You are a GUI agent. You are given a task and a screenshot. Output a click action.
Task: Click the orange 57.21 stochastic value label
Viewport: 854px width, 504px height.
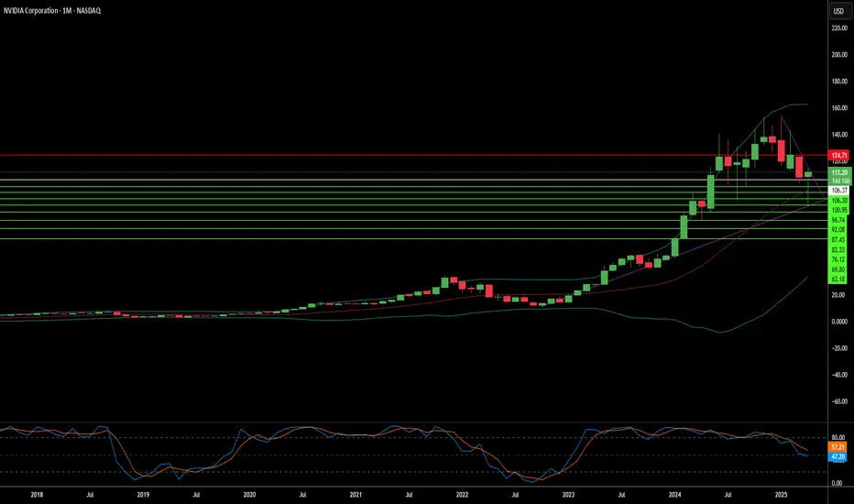click(x=838, y=447)
